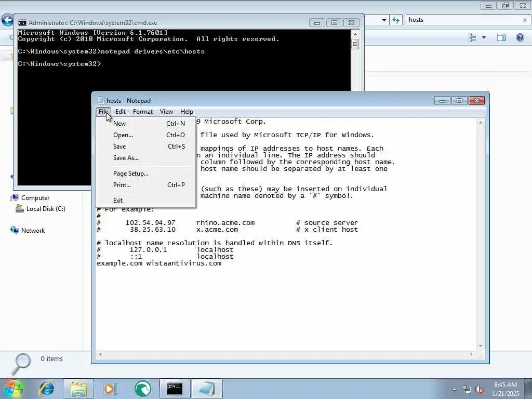
Task: Click the rhino.acme.com text in Notepad
Action: coord(225,223)
